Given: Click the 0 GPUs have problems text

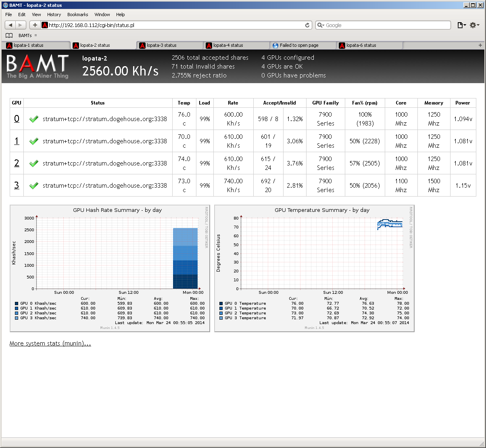Looking at the screenshot, I should pyautogui.click(x=294, y=75).
